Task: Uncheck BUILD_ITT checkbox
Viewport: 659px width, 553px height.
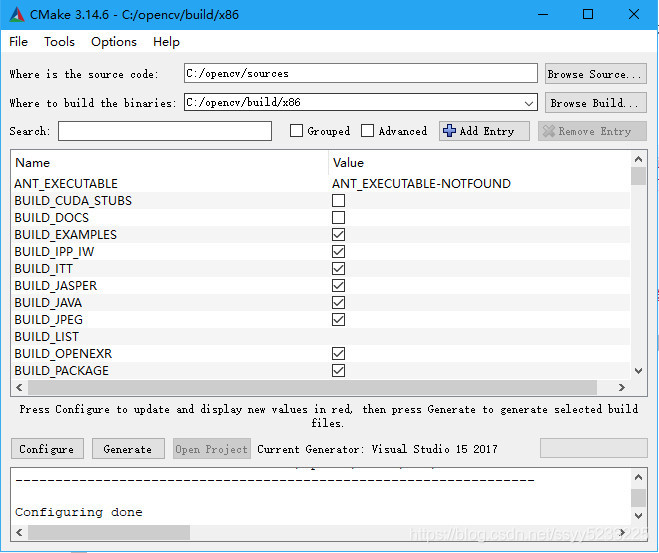Action: 338,269
